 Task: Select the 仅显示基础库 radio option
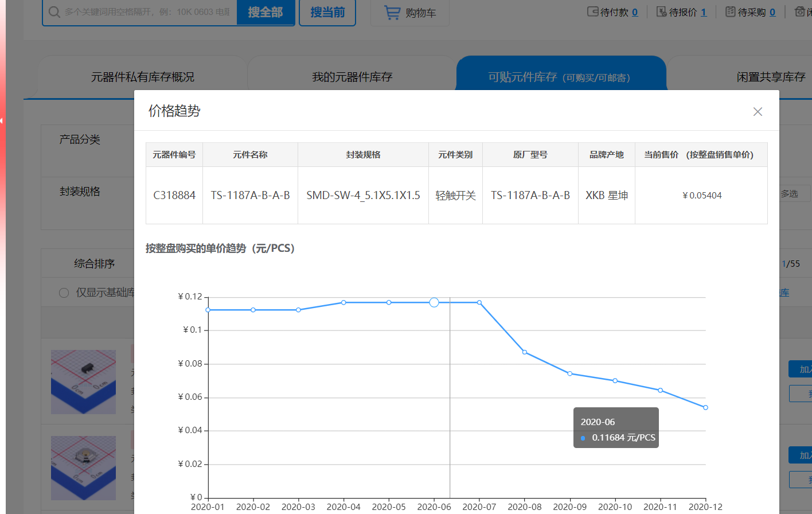click(64, 293)
